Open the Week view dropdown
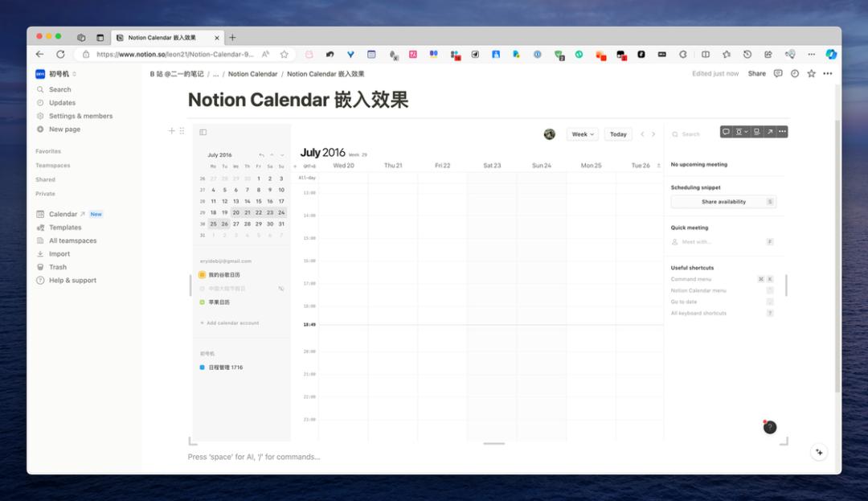868x501 pixels. 583,134
